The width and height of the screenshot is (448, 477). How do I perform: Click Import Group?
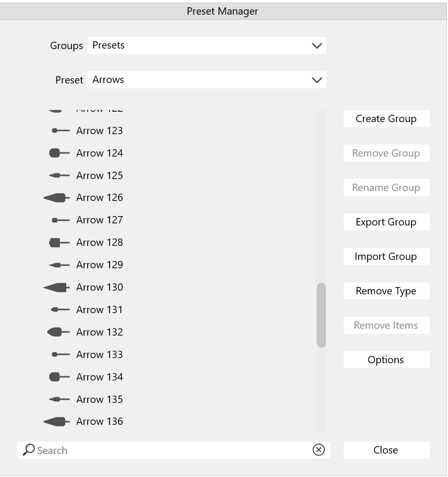tap(386, 256)
